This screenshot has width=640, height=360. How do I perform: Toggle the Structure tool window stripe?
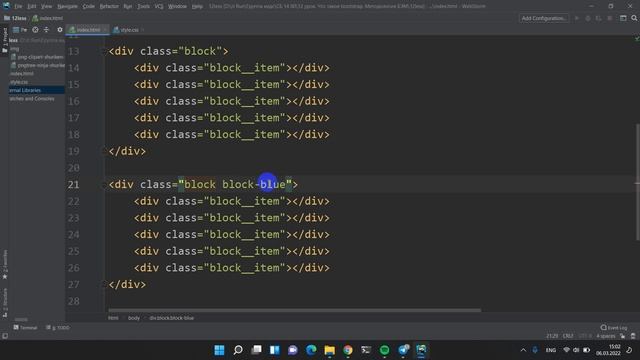4,303
